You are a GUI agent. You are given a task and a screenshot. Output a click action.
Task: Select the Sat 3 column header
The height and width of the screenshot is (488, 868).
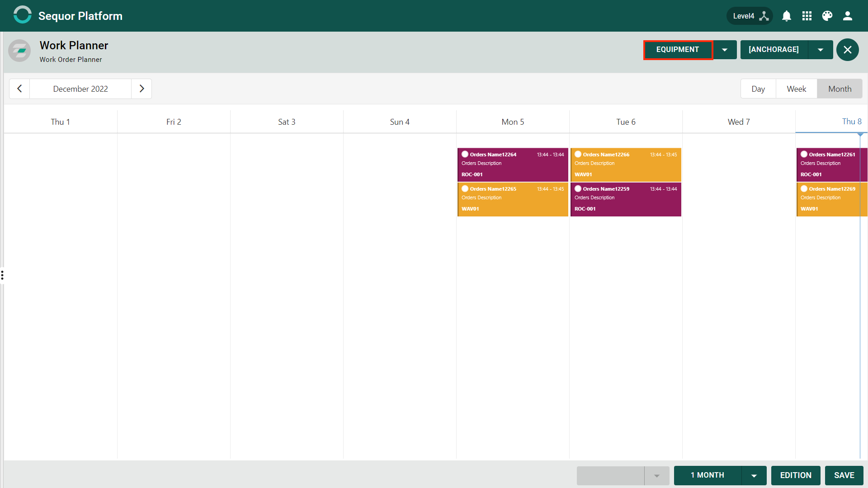tap(287, 122)
